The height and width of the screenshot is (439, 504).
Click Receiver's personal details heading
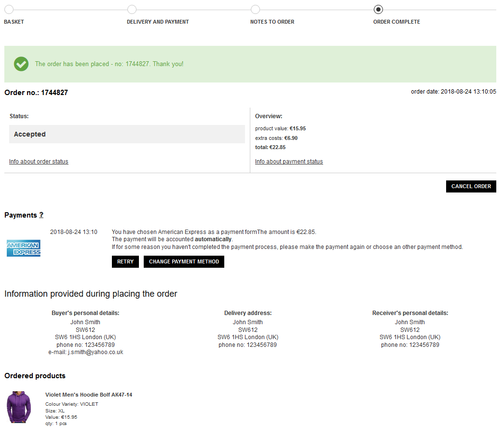pos(410,313)
